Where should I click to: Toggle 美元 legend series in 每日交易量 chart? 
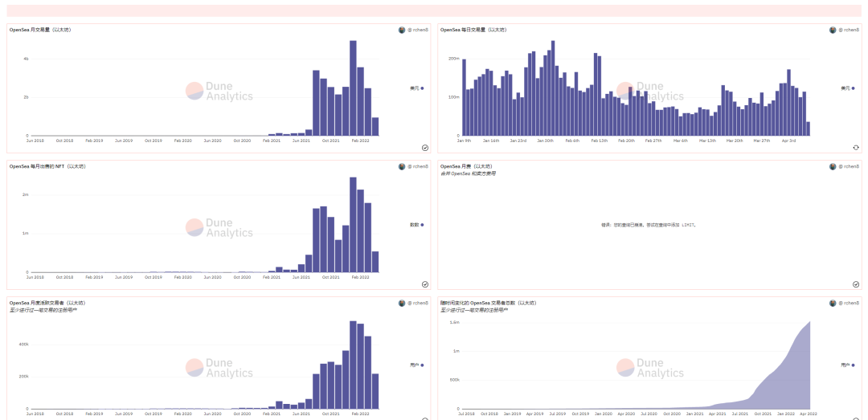pyautogui.click(x=848, y=88)
